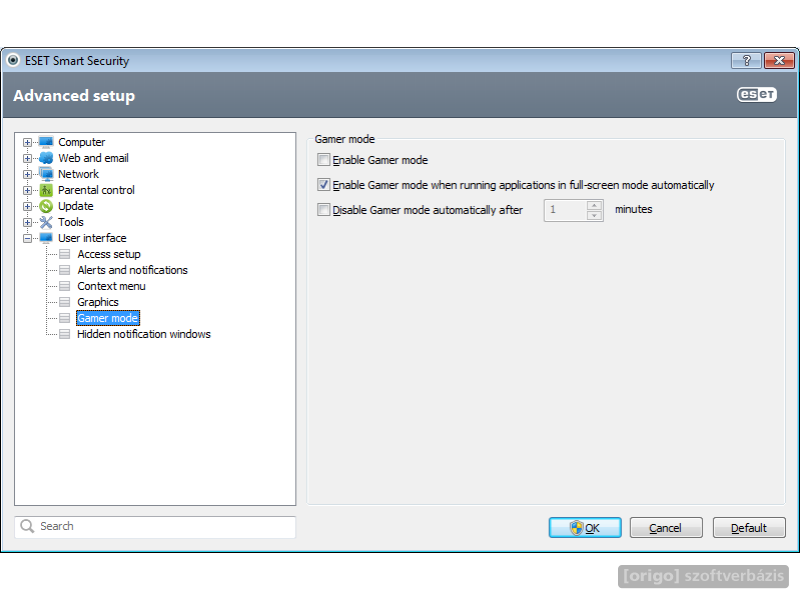The width and height of the screenshot is (800, 600).
Task: Select the User interface label
Action: 92,238
